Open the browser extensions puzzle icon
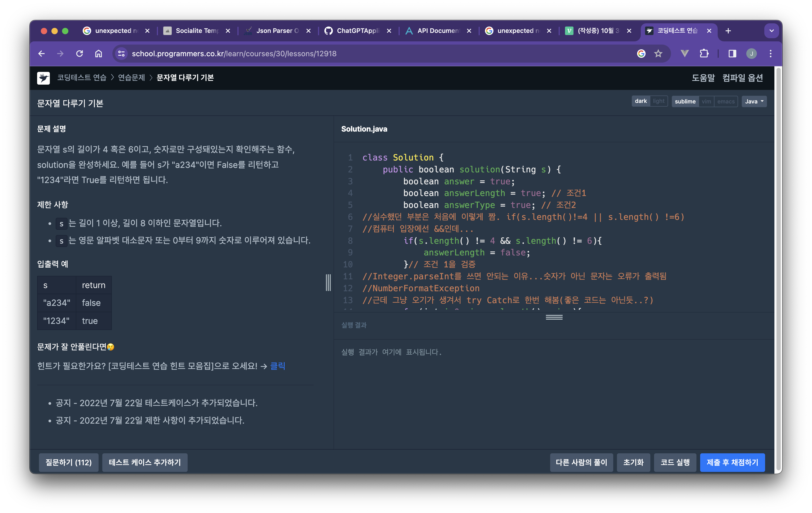Screen dimensions: 812x513 pos(704,54)
